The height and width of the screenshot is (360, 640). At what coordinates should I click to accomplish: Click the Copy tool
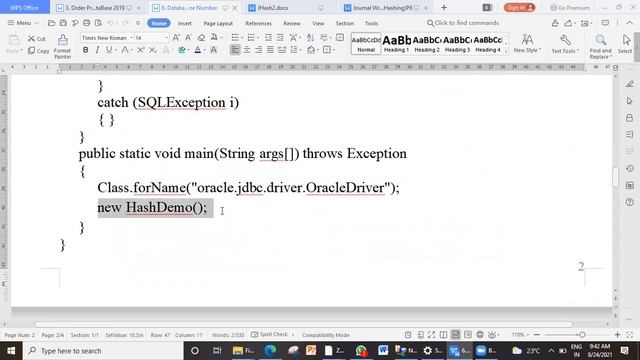[x=38, y=51]
